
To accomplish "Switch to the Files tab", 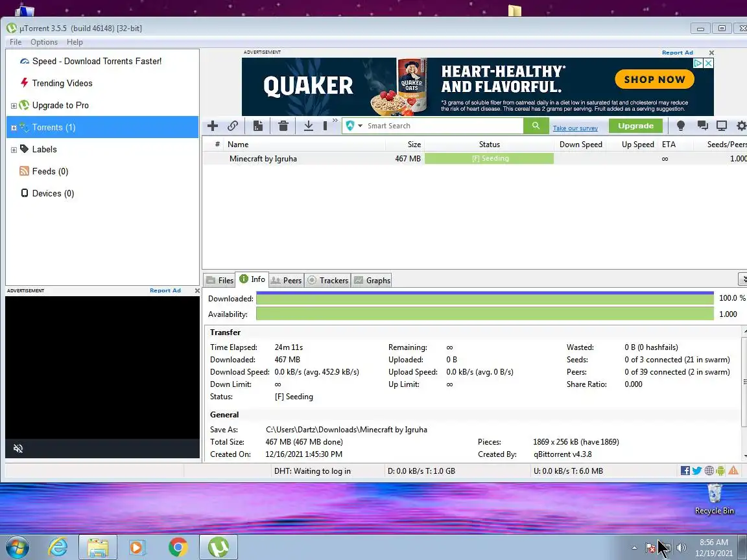I will 220,281.
